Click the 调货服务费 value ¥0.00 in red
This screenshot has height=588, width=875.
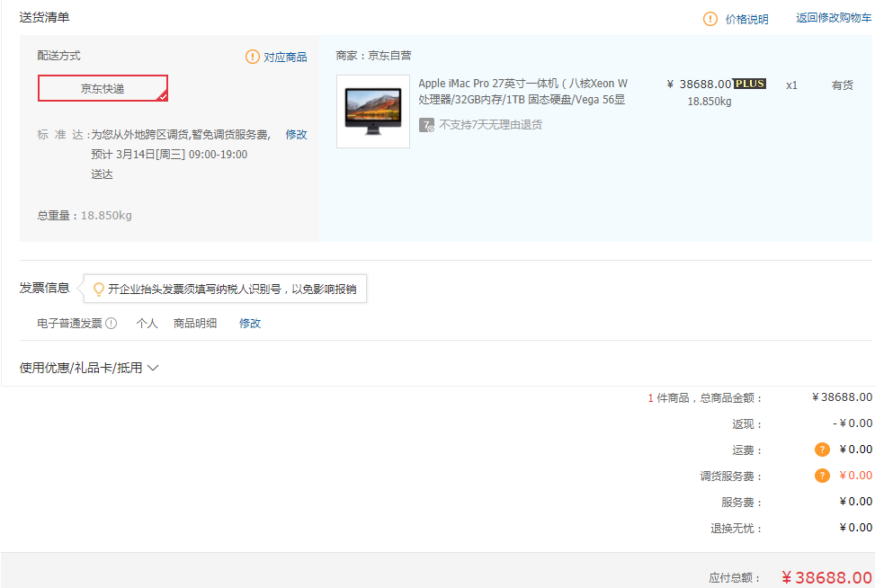click(x=855, y=476)
